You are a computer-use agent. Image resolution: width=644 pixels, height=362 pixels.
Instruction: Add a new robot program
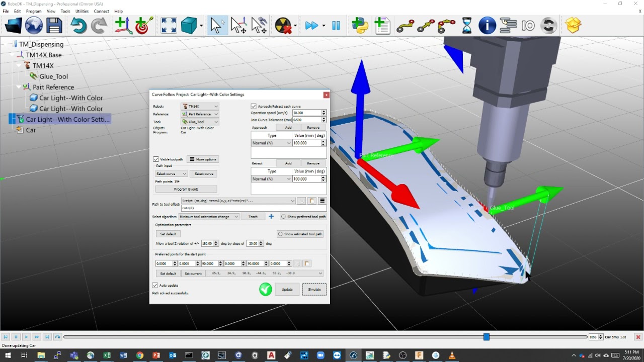(382, 25)
